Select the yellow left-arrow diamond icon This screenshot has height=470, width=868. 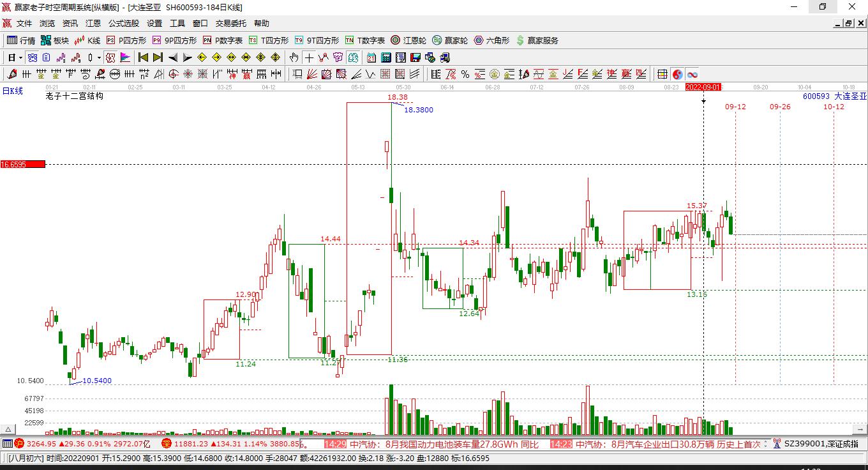[202, 57]
